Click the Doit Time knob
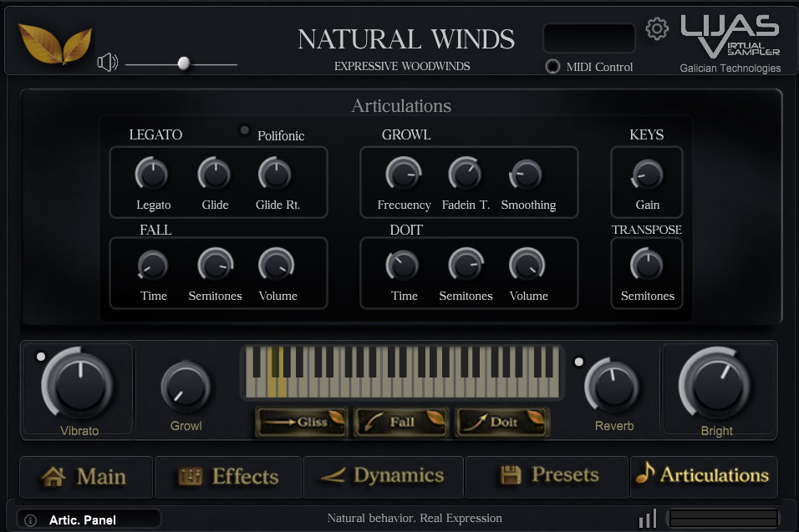799x532 pixels. click(403, 266)
